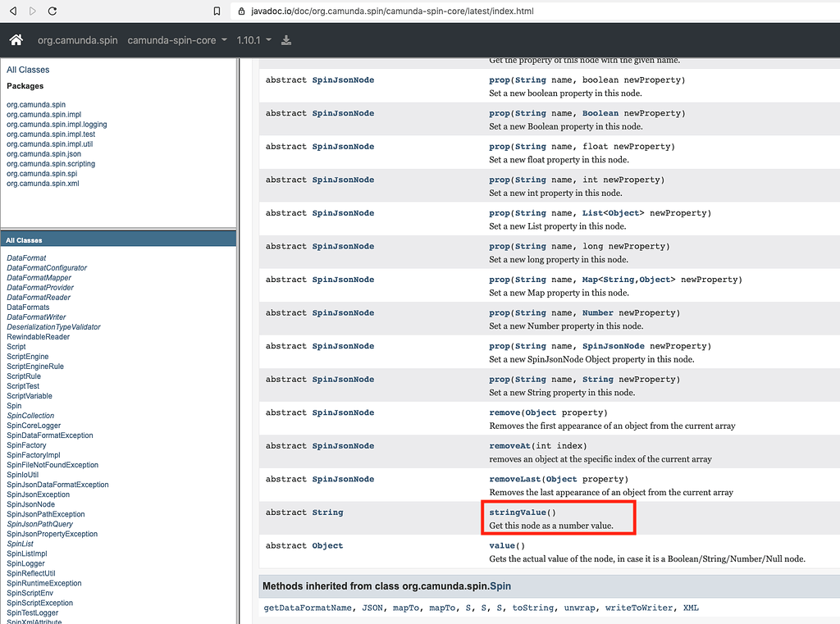Open RewindableReader class
This screenshot has height=624, width=840.
pyautogui.click(x=38, y=336)
